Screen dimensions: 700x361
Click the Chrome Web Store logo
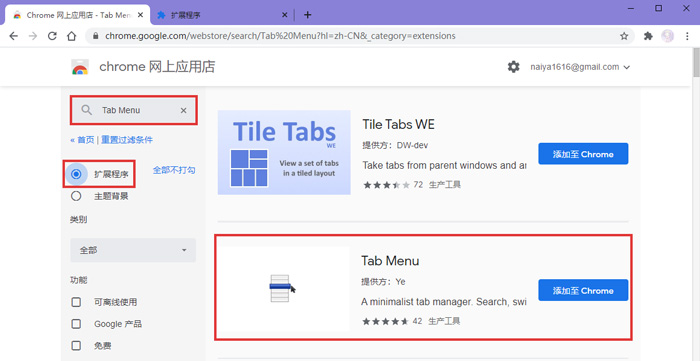pyautogui.click(x=80, y=67)
